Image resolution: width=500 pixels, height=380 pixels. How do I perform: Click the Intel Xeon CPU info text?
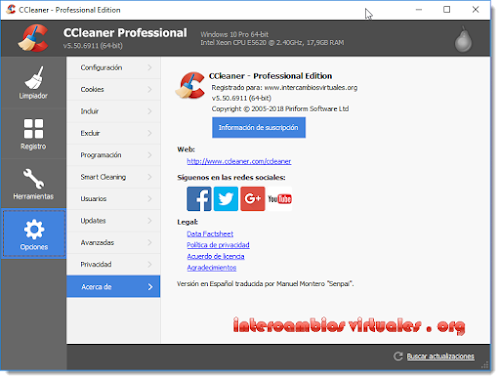click(x=272, y=43)
